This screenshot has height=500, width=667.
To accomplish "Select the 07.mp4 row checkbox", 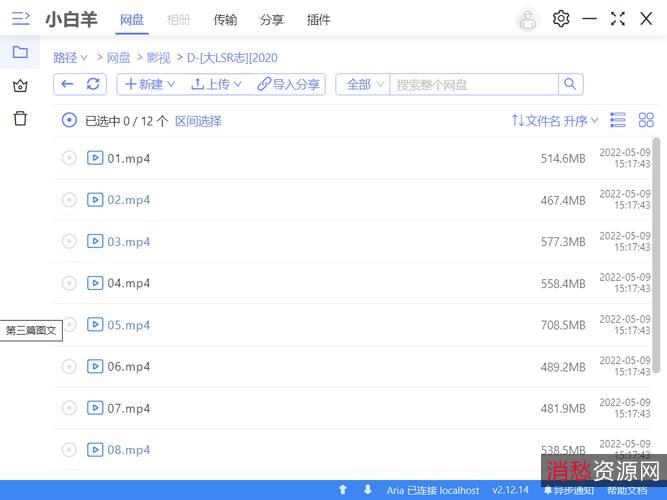I will 69,408.
